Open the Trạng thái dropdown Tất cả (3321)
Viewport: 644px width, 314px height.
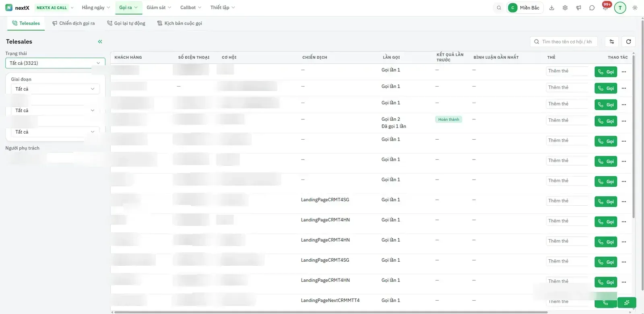click(x=55, y=63)
